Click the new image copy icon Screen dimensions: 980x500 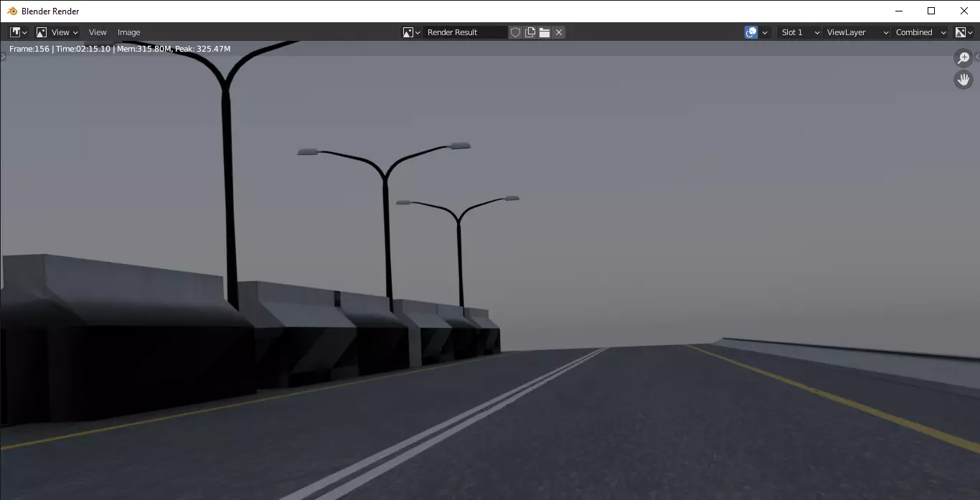[530, 32]
